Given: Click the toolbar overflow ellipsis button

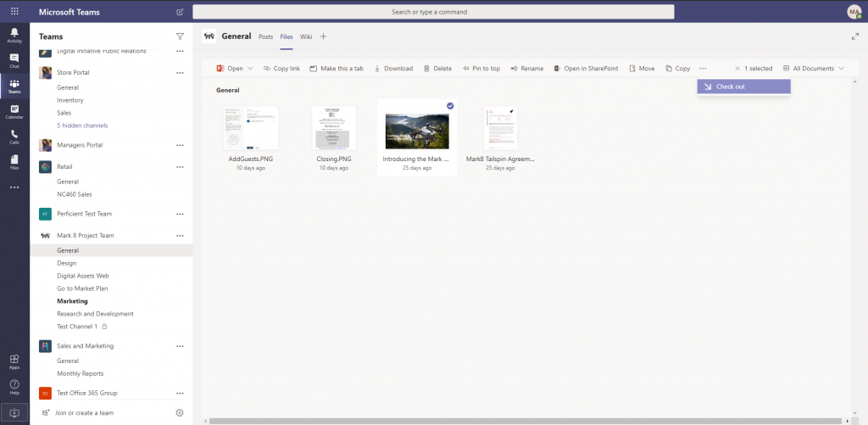Looking at the screenshot, I should 703,69.
